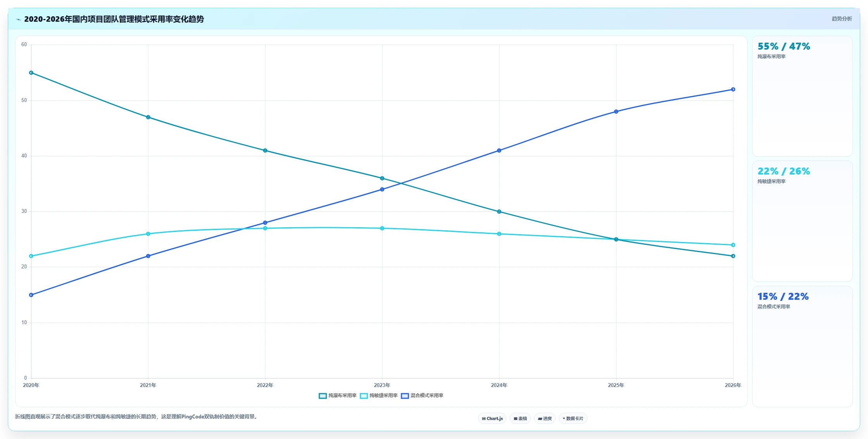Select the 混合模式 data point at 2026年 (52)
The image size is (868, 439).
pos(733,90)
